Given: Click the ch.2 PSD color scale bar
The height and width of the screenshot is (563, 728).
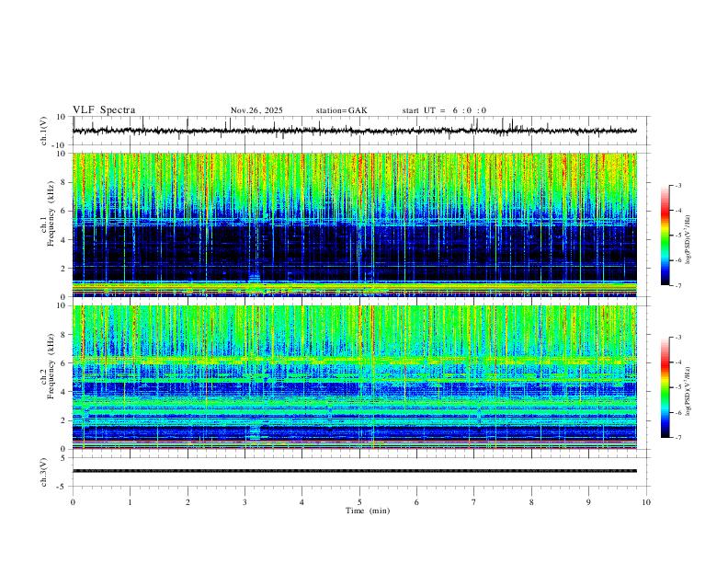Looking at the screenshot, I should click(x=665, y=387).
